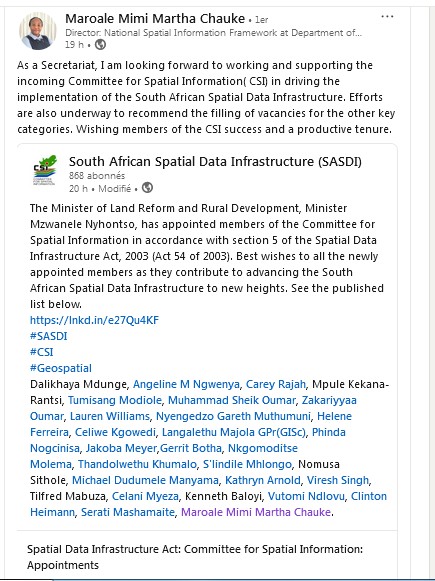Click globe icon next to Modifié

point(147,188)
